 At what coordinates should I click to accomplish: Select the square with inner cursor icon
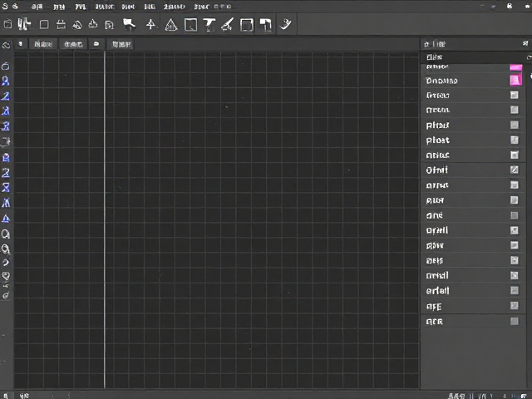point(190,25)
